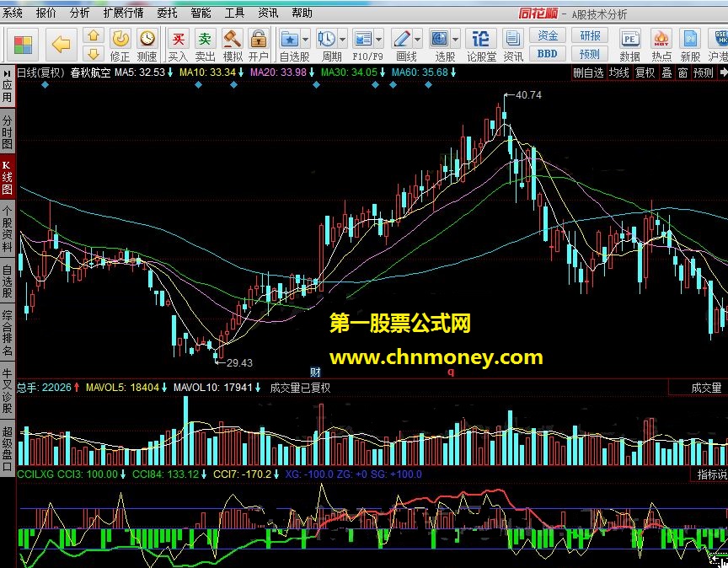The height and width of the screenshot is (568, 728).
Task: Click the 成交量 indicator label button
Action: click(707, 388)
